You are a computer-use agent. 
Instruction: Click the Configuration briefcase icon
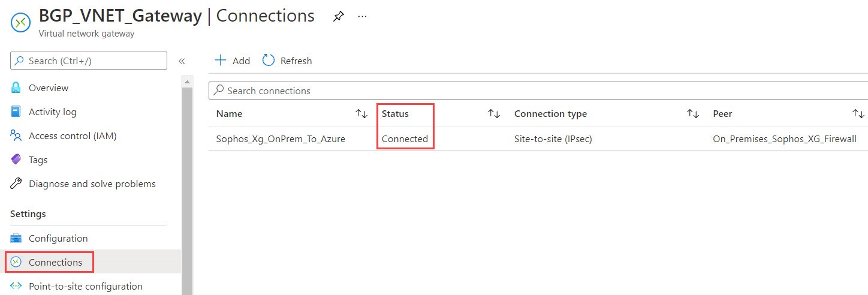16,238
